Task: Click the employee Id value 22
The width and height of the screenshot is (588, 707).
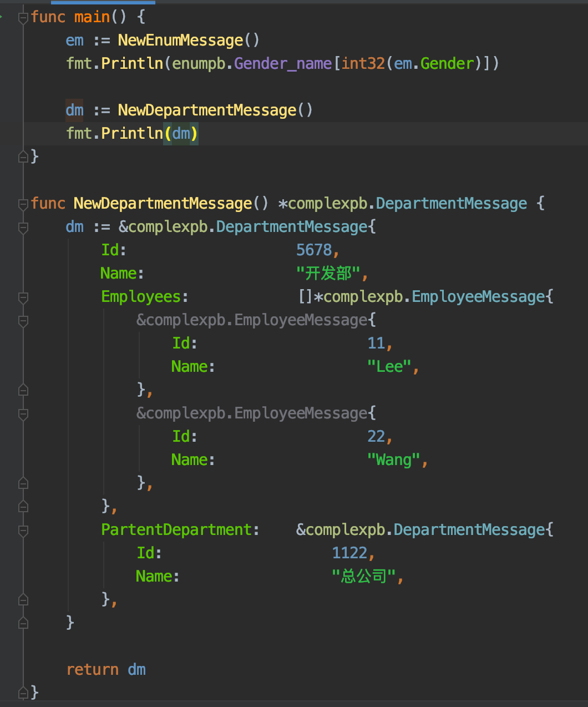Action: tap(376, 437)
